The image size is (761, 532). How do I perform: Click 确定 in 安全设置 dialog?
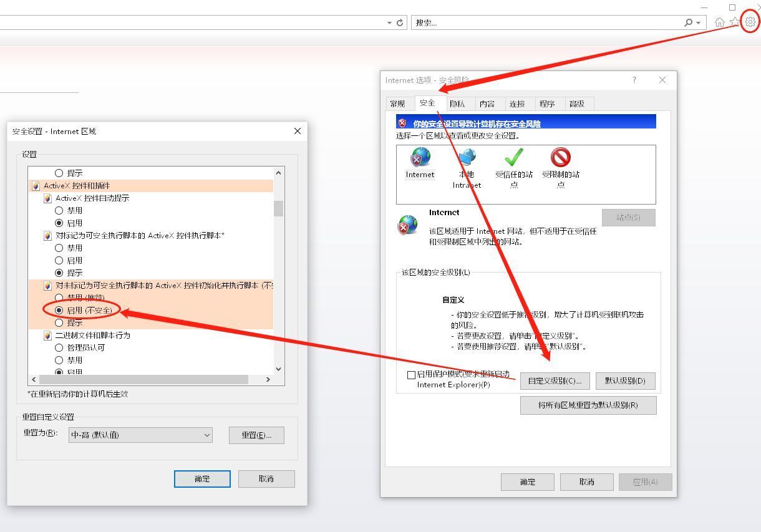(x=202, y=478)
